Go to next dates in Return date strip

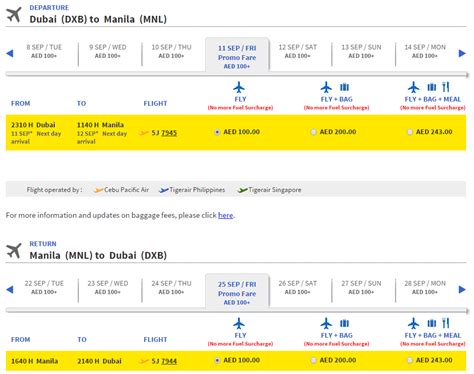(x=462, y=289)
